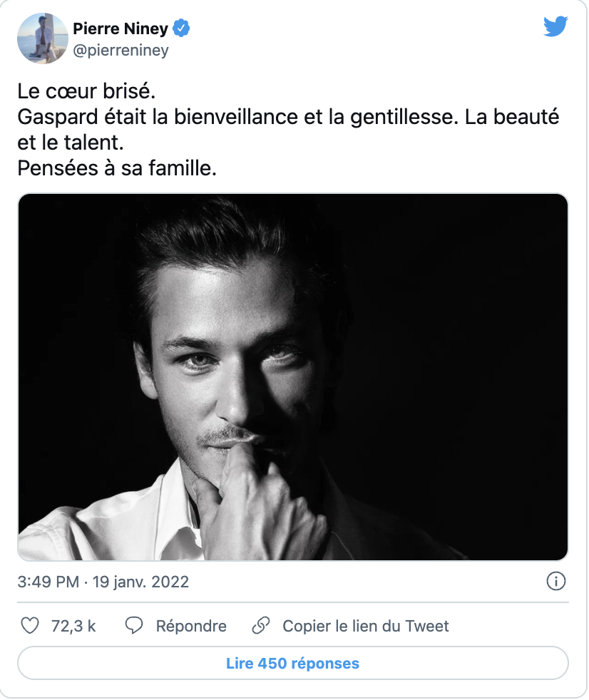Click the reply speech bubble icon
The height and width of the screenshot is (700, 589).
point(134,626)
